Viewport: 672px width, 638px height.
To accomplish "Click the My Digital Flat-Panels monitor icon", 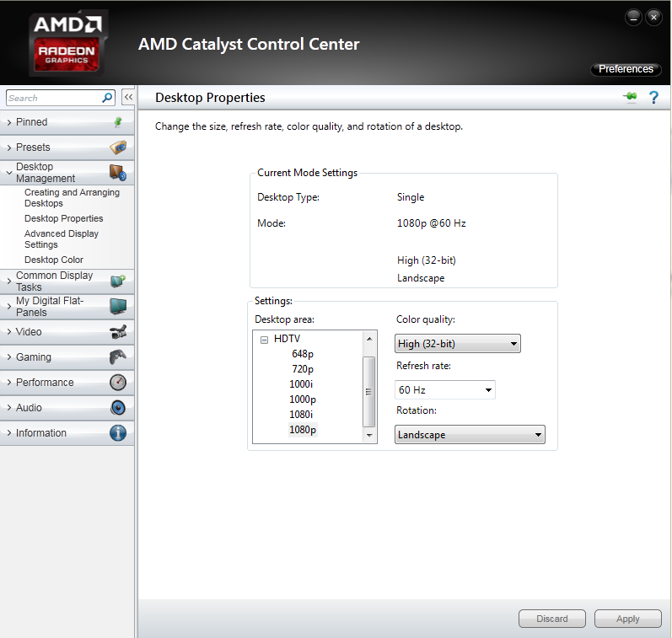I will (x=118, y=307).
